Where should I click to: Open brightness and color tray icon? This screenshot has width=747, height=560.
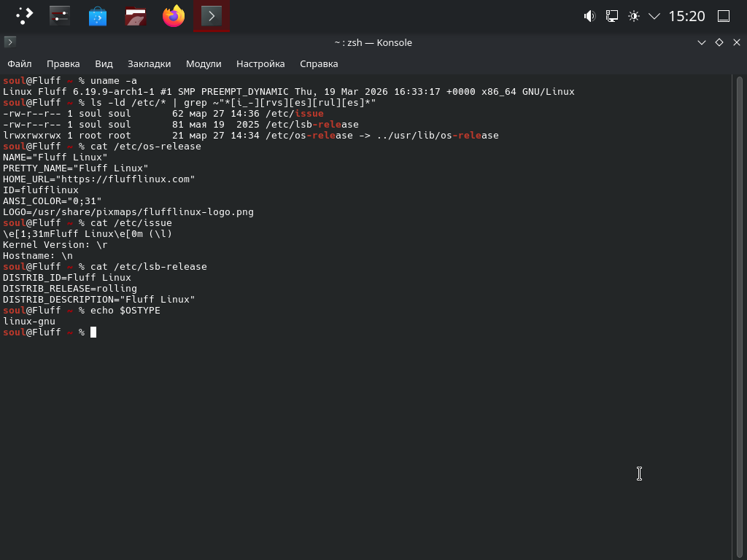click(x=634, y=16)
